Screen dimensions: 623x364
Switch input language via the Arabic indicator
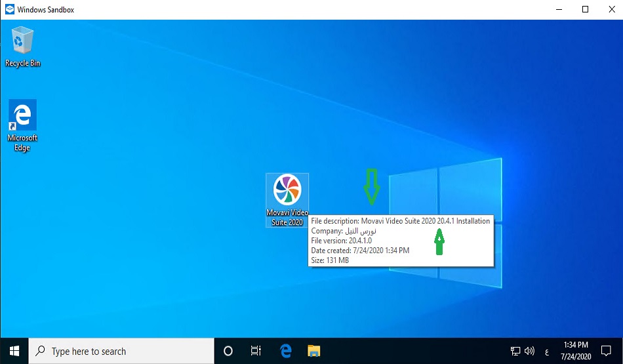546,352
